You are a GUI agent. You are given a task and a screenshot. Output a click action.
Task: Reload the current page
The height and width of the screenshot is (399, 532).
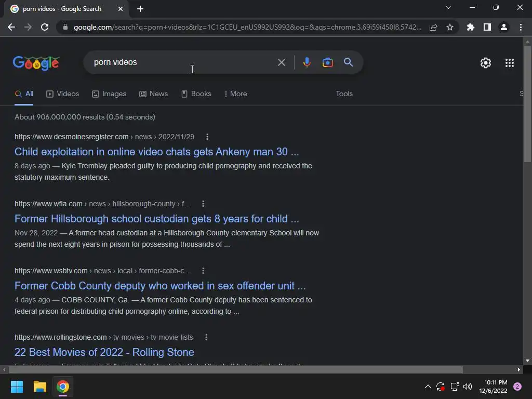(45, 27)
